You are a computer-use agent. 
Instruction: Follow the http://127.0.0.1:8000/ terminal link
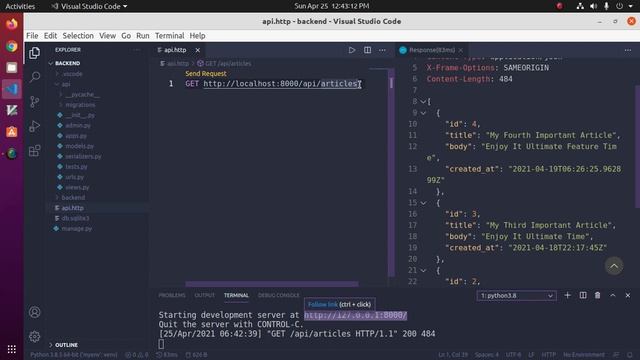356,315
